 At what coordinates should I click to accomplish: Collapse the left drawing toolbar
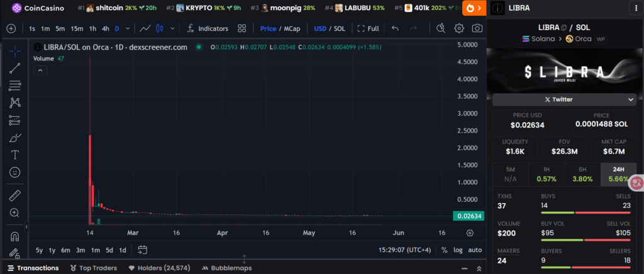[x=26, y=226]
